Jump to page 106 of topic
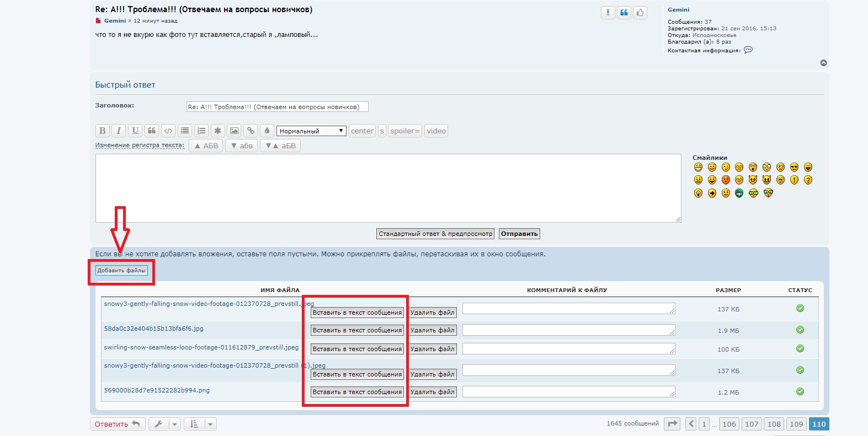This screenshot has width=868, height=436. click(x=729, y=424)
